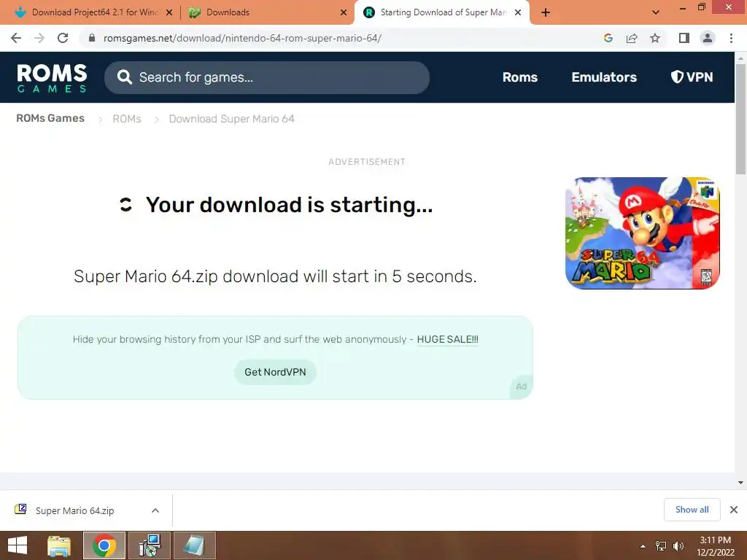Open the Chrome profile avatar
The width and height of the screenshot is (747, 560).
tap(708, 38)
